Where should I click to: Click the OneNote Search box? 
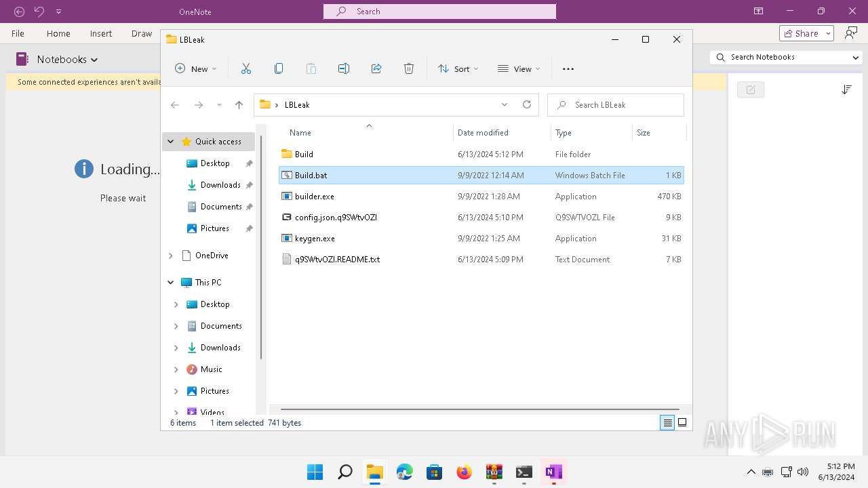point(439,12)
